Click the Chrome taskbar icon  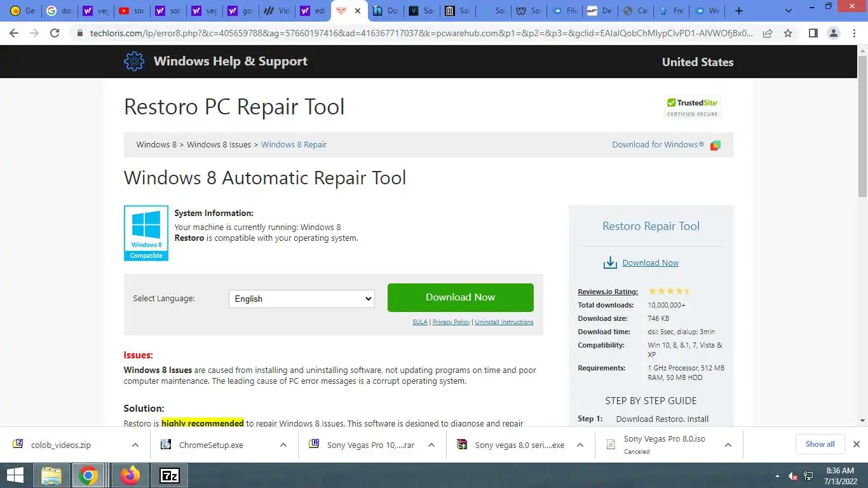coord(88,475)
